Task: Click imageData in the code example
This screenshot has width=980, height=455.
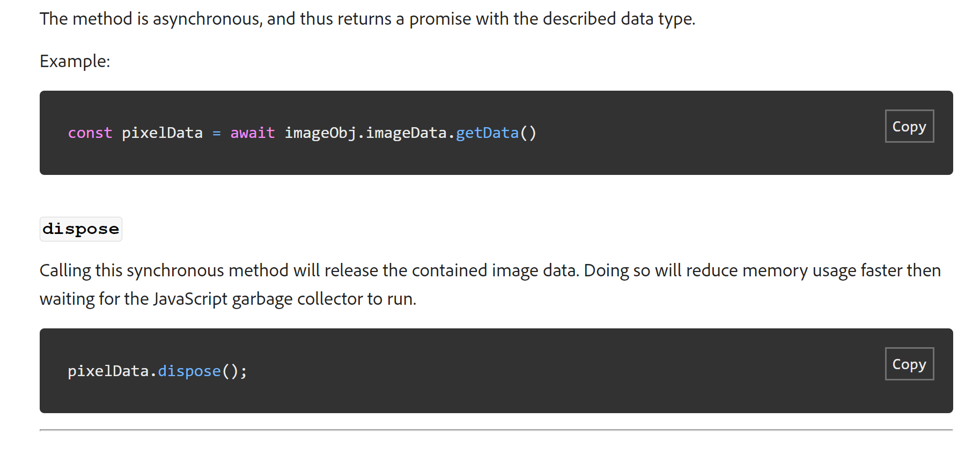Action: coord(406,133)
